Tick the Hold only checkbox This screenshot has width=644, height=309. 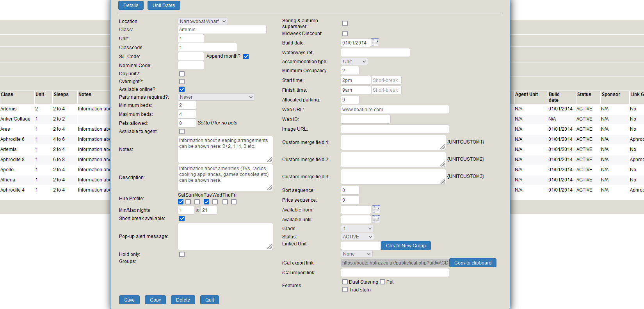[x=182, y=254]
